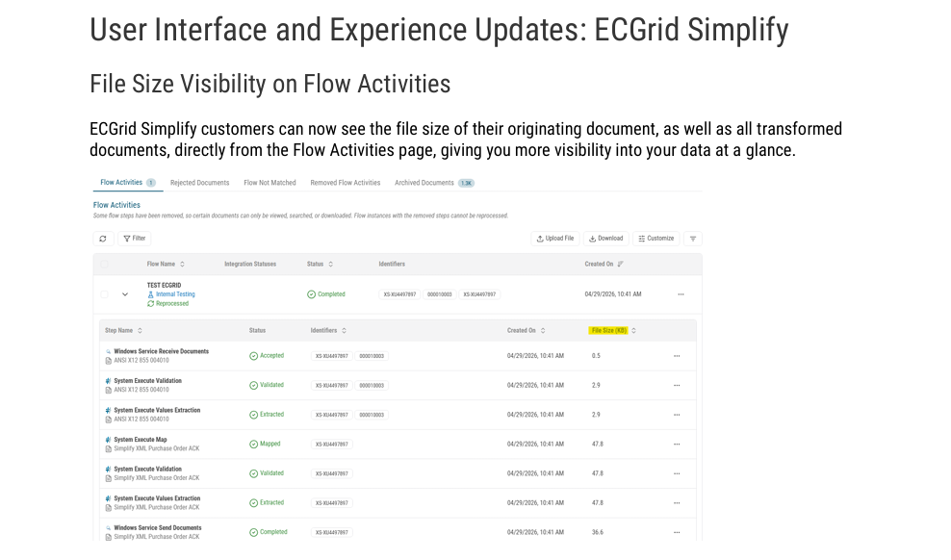Click document icon beside Simplify XML under Execute Map
The image size is (951, 560).
108,449
